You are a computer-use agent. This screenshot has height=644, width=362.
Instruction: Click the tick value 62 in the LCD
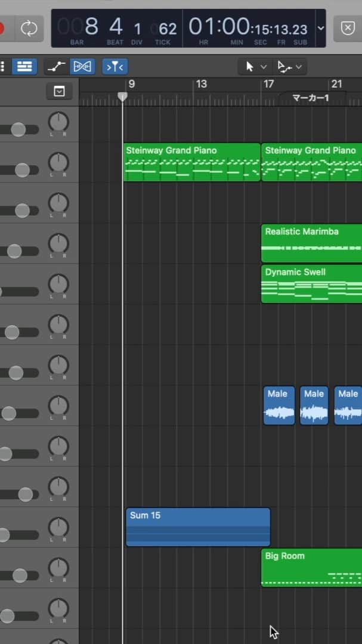point(168,29)
